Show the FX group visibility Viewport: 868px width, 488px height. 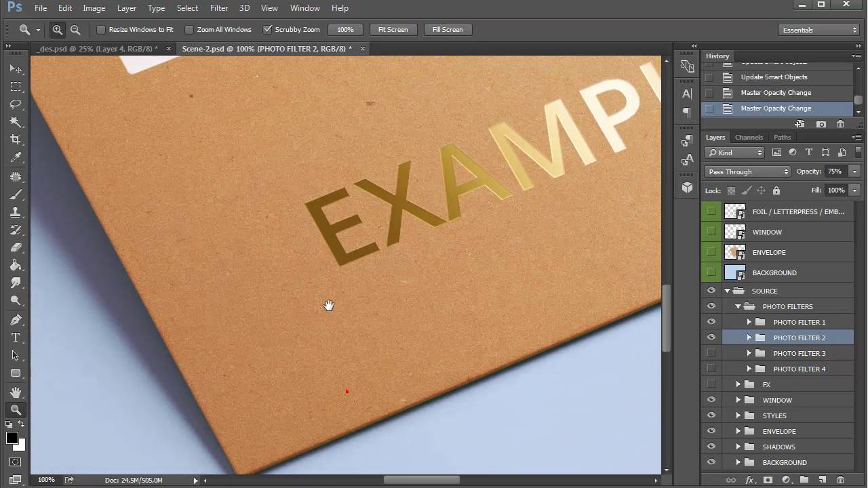click(711, 384)
